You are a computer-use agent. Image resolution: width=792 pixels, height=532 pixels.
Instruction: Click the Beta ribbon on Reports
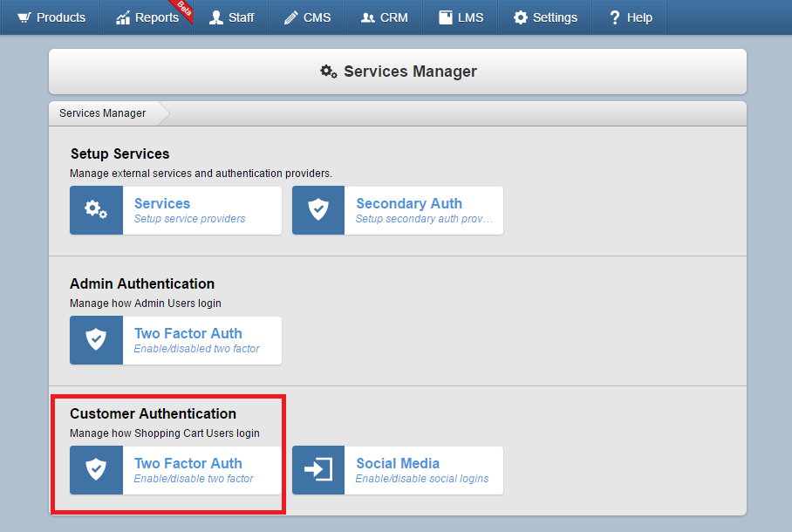click(x=183, y=9)
